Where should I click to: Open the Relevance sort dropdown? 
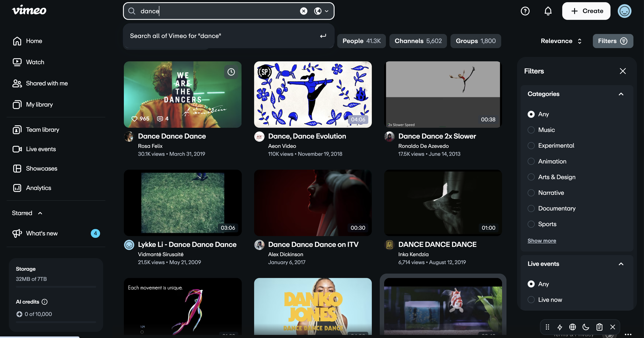561,41
